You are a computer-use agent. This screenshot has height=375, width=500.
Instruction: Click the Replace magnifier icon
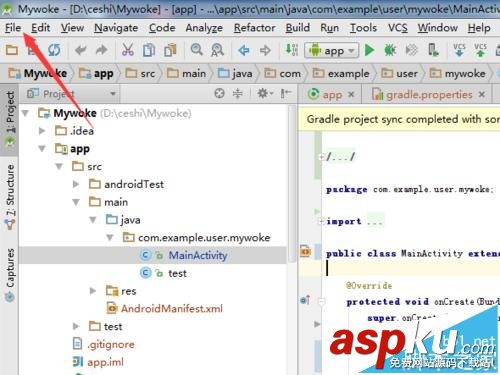217,50
